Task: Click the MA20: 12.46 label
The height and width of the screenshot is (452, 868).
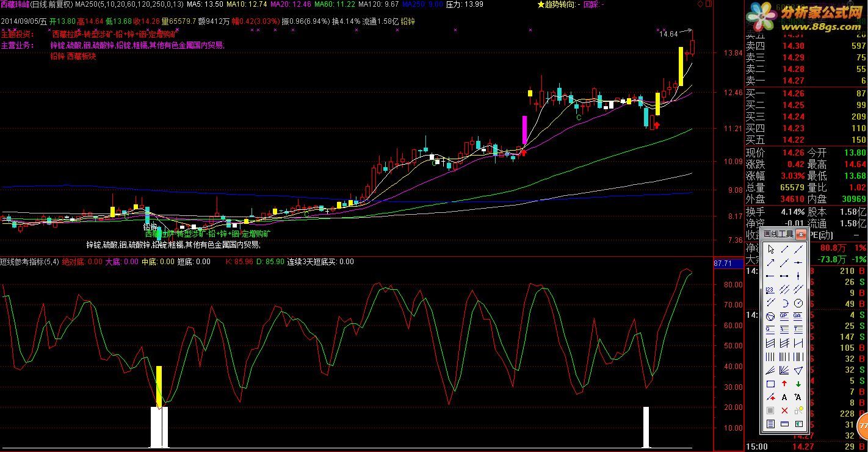Action: [290, 4]
